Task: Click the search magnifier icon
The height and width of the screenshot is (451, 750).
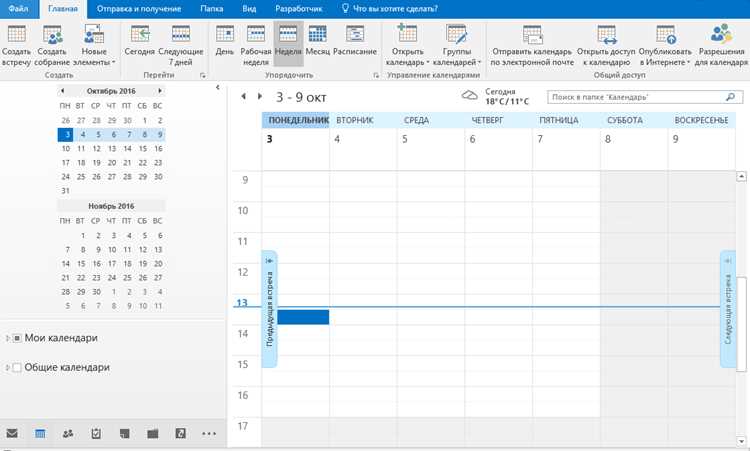Action: (730, 97)
